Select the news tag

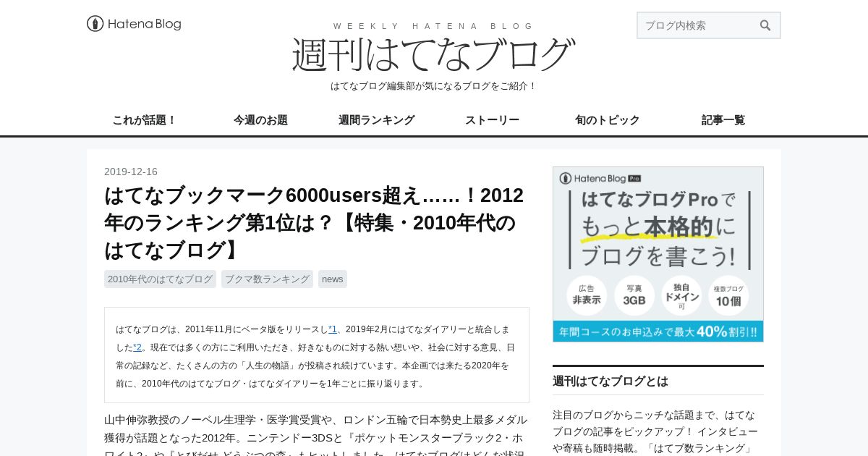pyautogui.click(x=333, y=279)
